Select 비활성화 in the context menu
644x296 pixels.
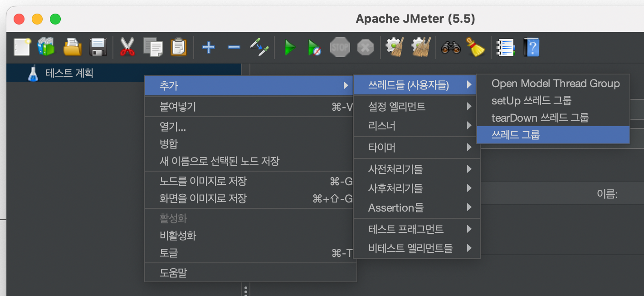pyautogui.click(x=249, y=236)
